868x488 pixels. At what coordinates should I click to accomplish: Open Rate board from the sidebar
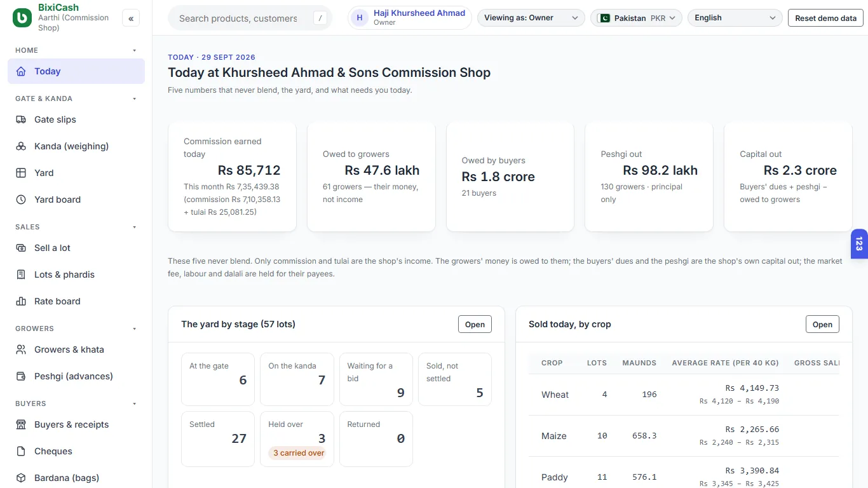(x=76, y=301)
